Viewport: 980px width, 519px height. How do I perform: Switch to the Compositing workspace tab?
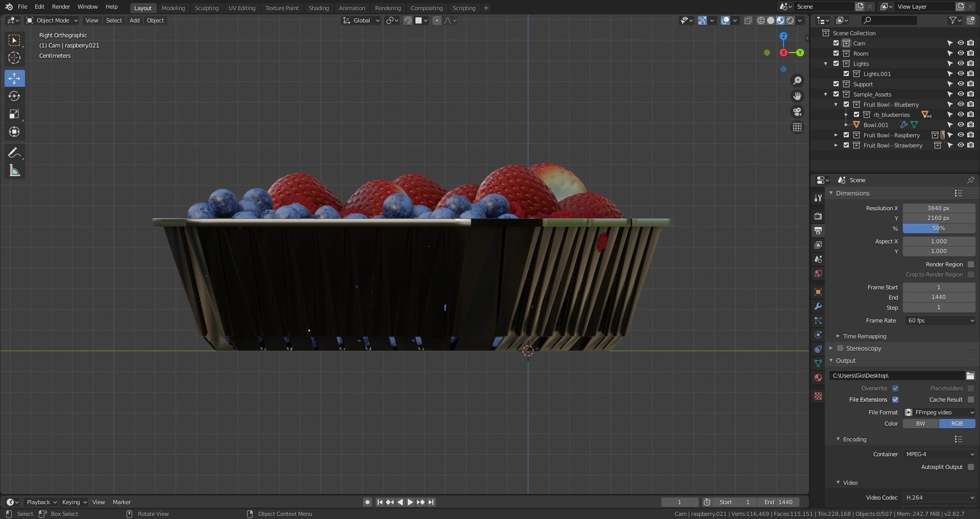click(x=427, y=8)
